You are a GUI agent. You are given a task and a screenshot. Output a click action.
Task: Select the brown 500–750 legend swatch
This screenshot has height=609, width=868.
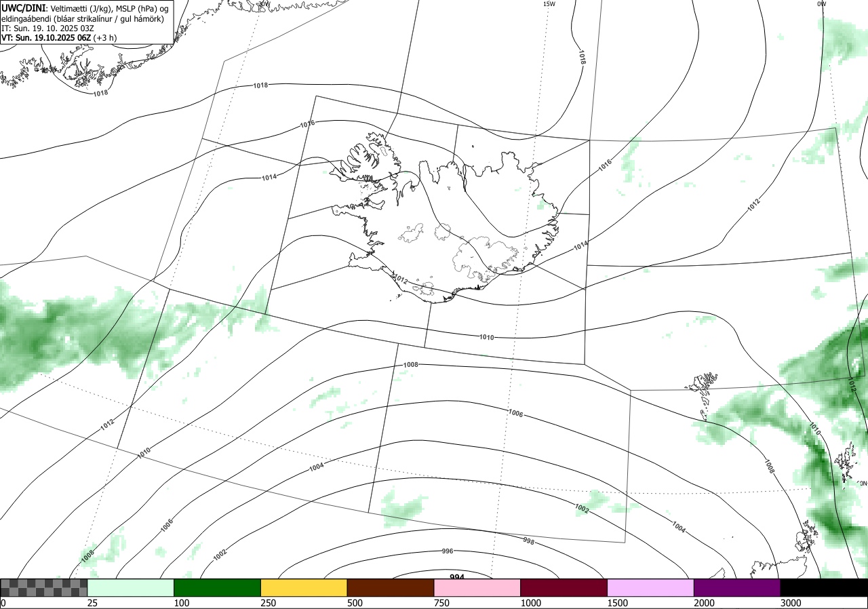pyautogui.click(x=391, y=587)
